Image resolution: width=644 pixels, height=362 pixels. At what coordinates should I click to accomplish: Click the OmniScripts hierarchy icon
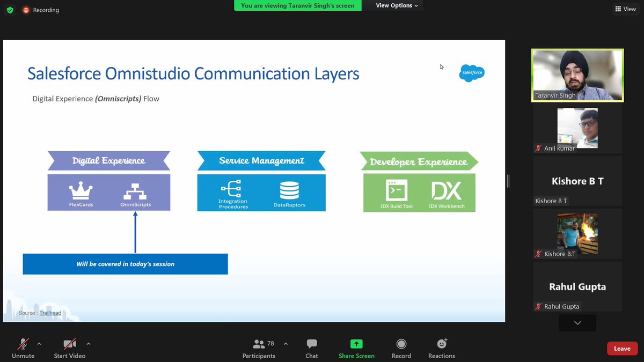(135, 191)
